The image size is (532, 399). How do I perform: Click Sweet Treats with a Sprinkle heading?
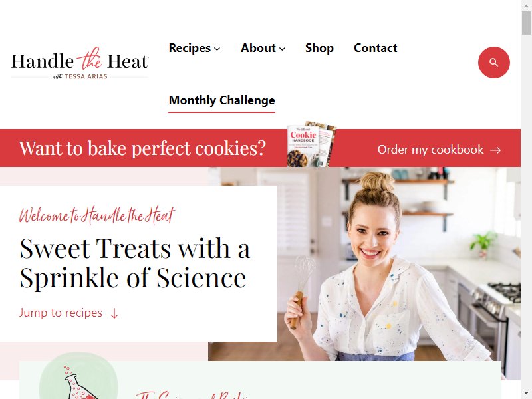tap(135, 263)
